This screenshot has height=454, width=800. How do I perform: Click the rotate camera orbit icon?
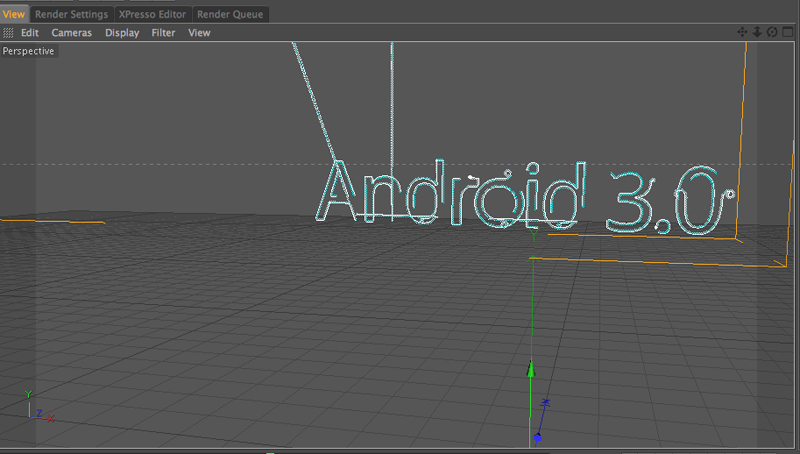(x=772, y=32)
